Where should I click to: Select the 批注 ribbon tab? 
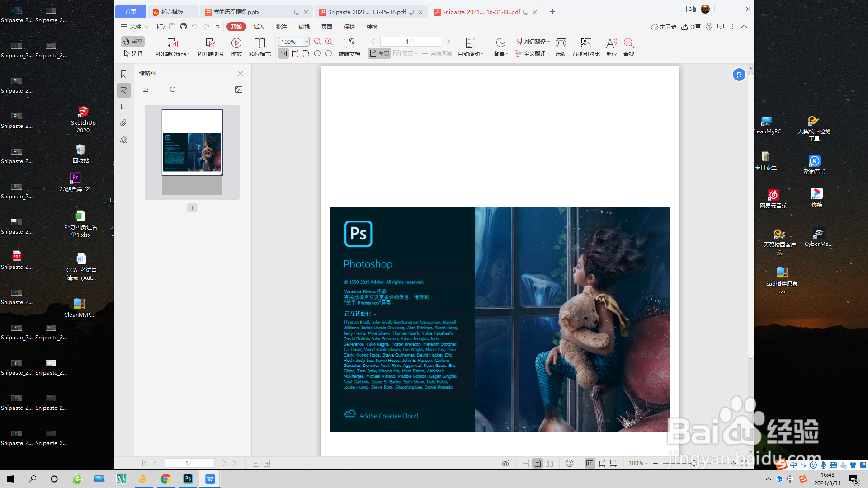pyautogui.click(x=281, y=27)
